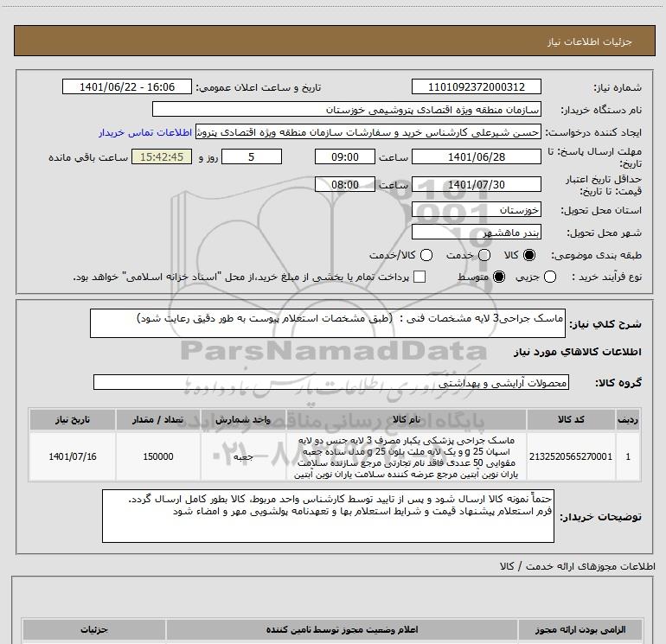
Task: Click the اطلاعات مجوزهای ارائه خدمت / کالا heading
Action: click(x=578, y=566)
